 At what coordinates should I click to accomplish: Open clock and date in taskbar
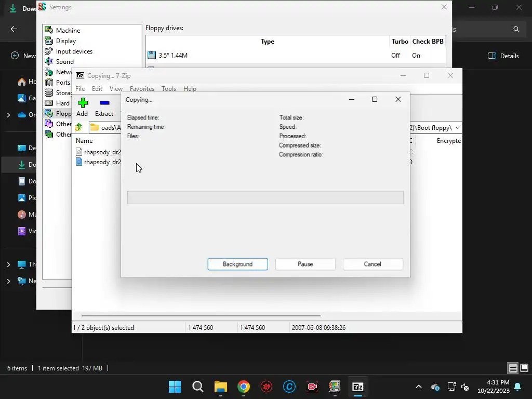(494, 387)
